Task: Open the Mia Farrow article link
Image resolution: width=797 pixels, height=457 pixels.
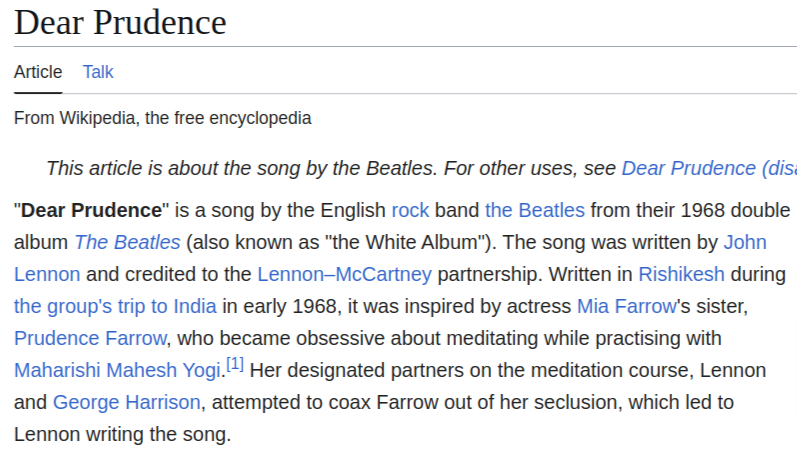Action: click(627, 307)
